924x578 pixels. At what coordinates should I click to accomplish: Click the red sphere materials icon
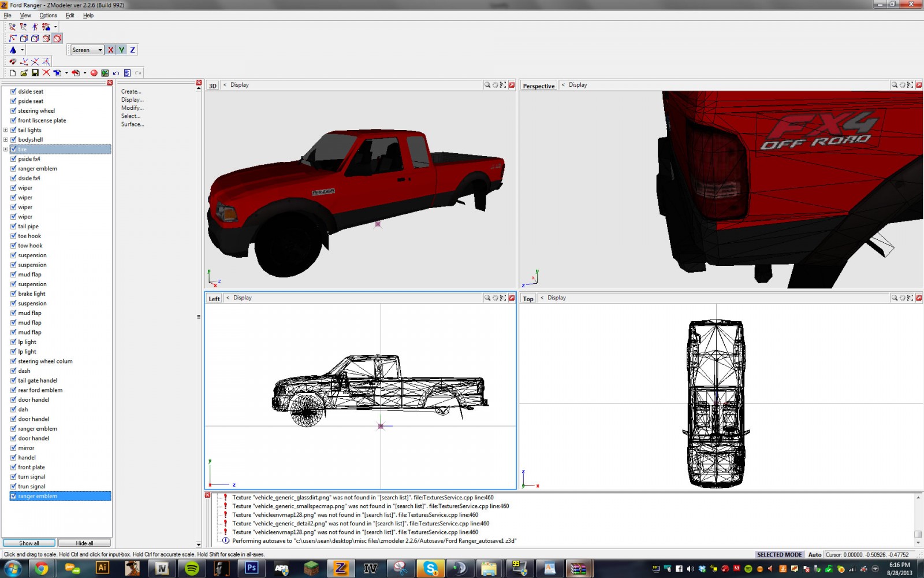click(x=94, y=73)
